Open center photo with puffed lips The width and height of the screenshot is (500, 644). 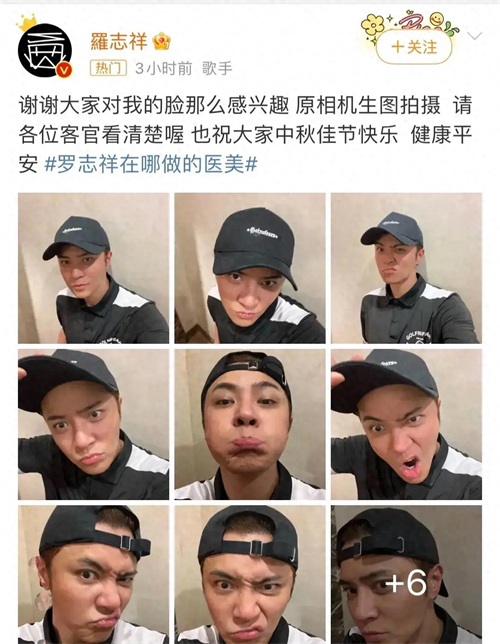[x=250, y=424]
